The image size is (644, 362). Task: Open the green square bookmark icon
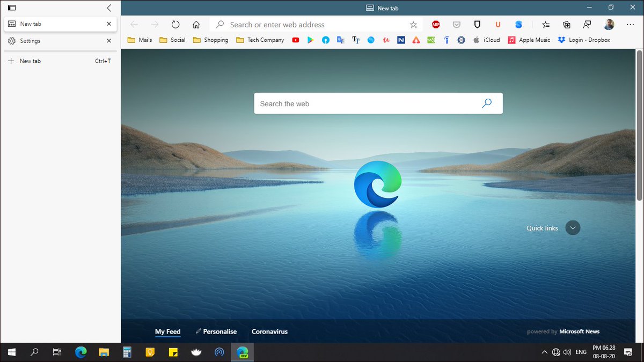[431, 40]
